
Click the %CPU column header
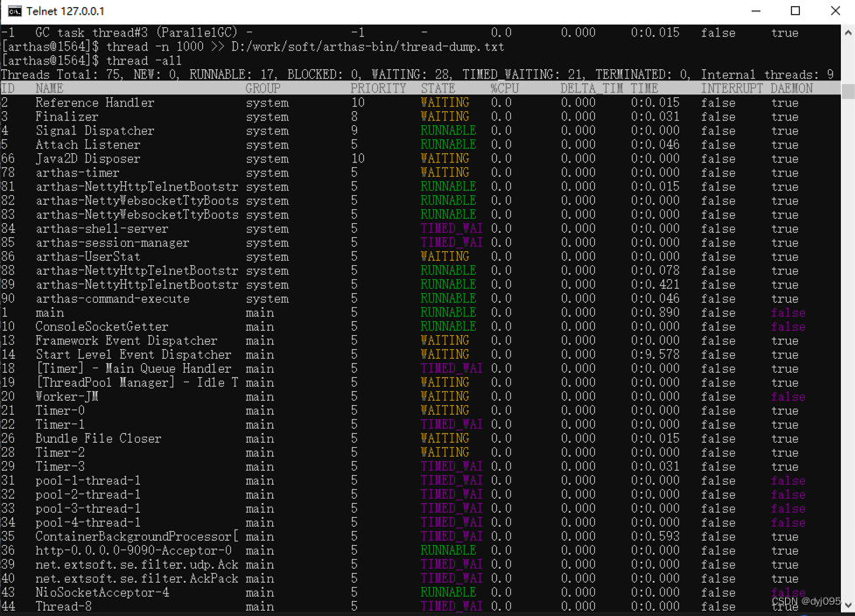pos(504,88)
